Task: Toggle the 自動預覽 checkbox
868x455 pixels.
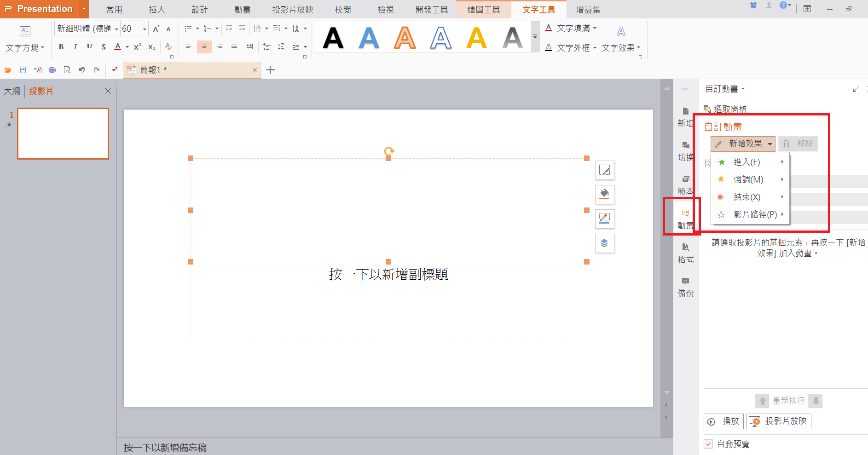Action: pyautogui.click(x=709, y=444)
